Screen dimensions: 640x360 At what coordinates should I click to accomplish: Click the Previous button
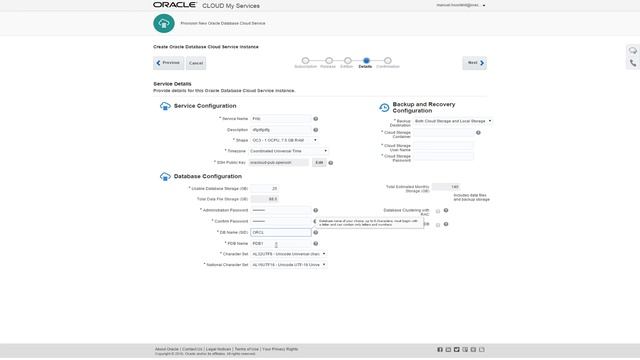tap(169, 63)
